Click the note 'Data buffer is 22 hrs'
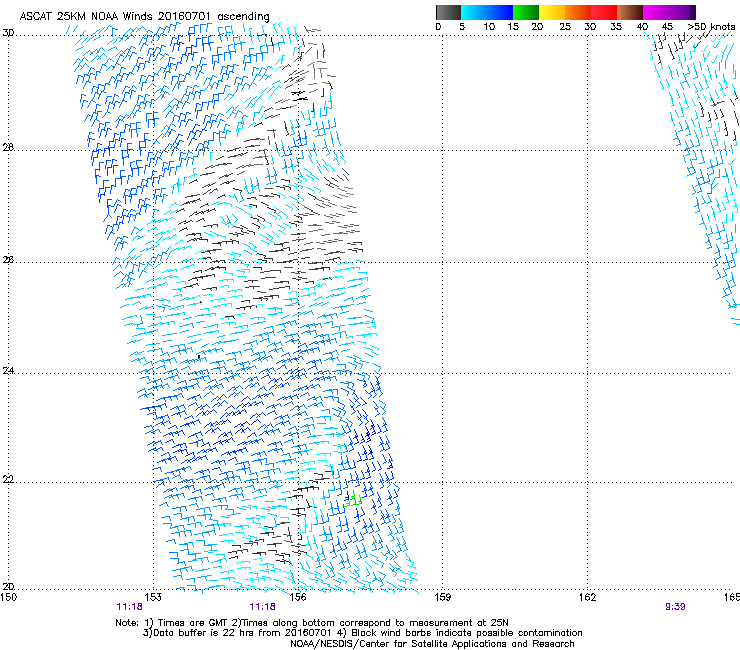740x650 pixels. [x=203, y=633]
